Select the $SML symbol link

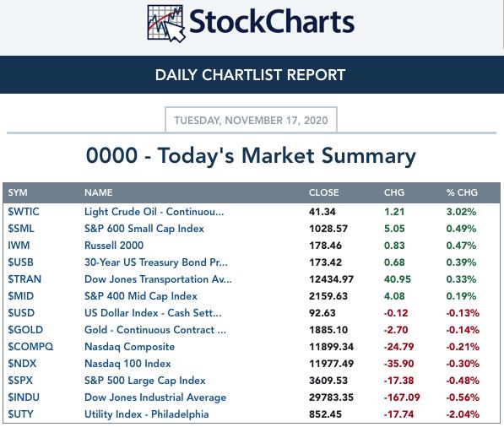(21, 229)
